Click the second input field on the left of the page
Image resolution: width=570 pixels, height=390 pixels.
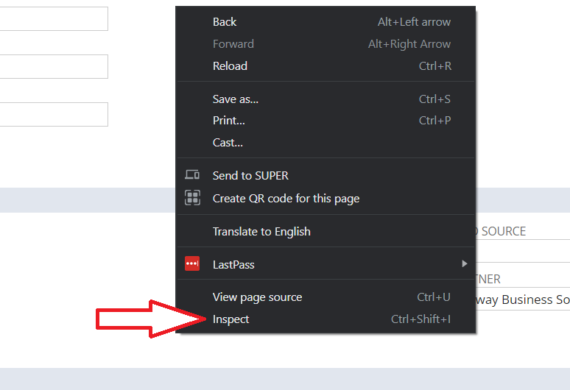click(54, 67)
